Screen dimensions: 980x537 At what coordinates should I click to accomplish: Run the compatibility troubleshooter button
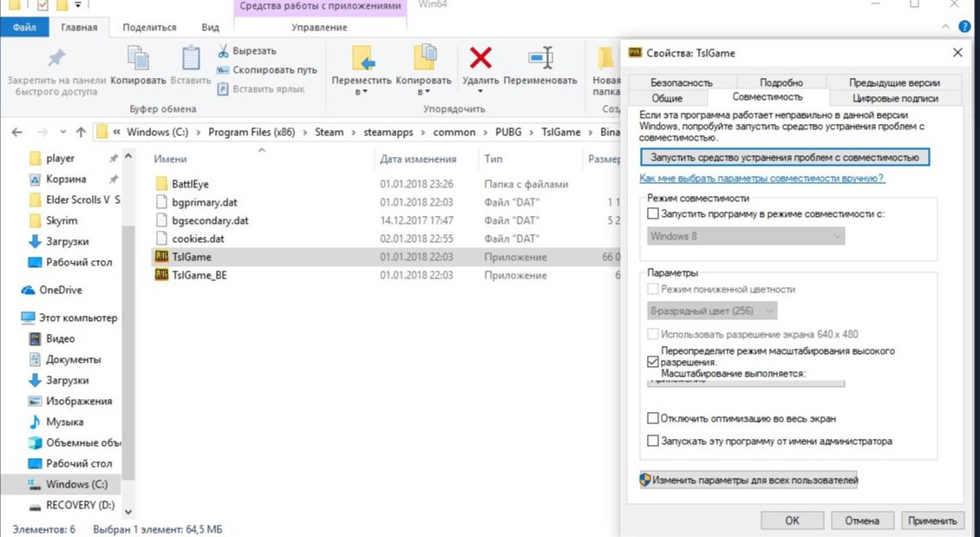click(784, 157)
